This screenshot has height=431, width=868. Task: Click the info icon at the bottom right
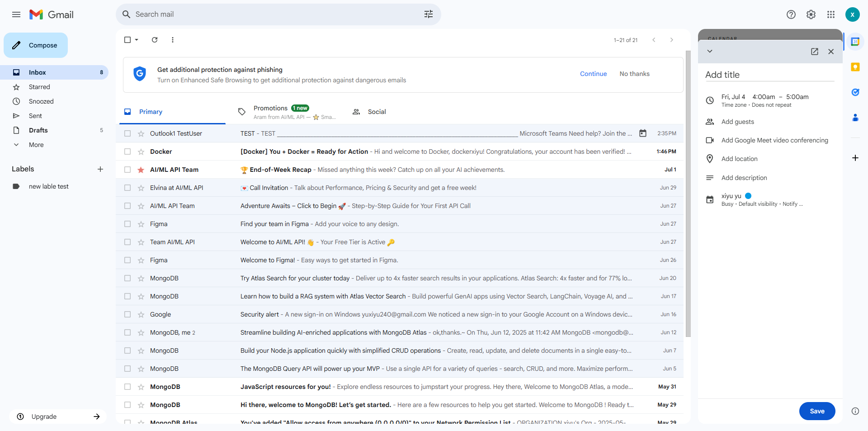[x=855, y=411]
